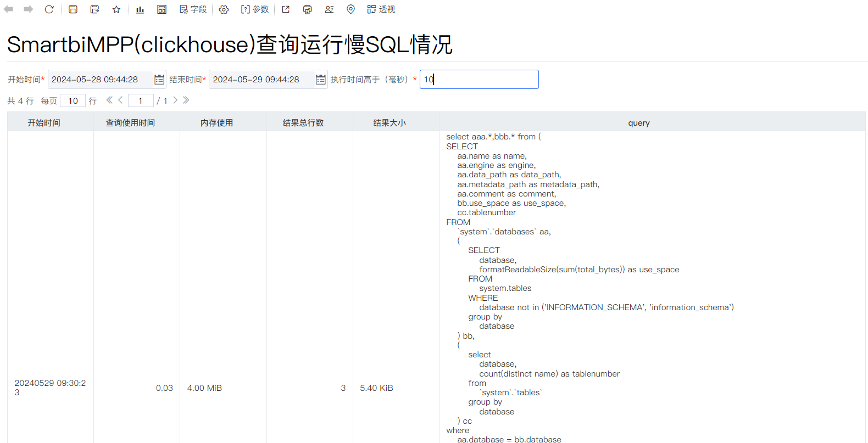
Task: Add report to favorites with the star
Action: click(116, 9)
